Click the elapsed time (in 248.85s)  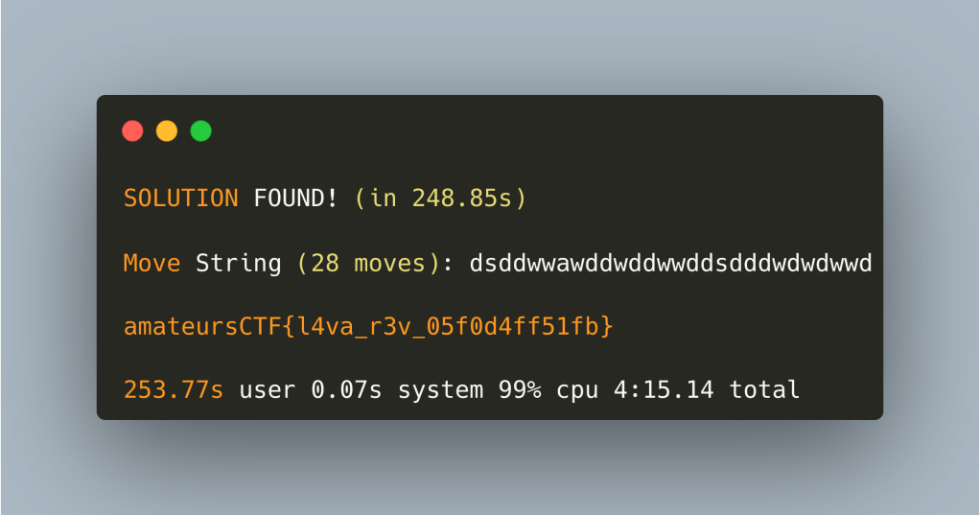point(440,199)
